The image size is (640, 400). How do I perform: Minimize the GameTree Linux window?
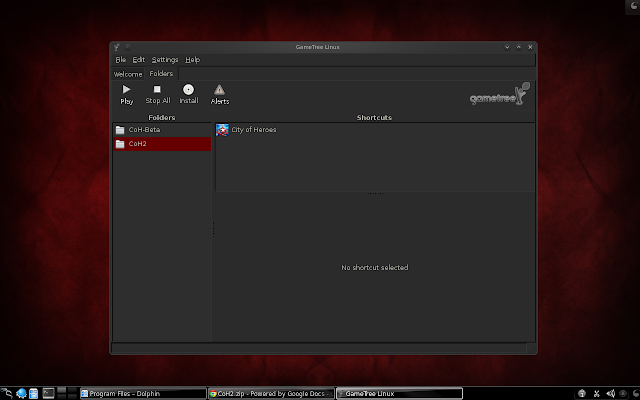pyautogui.click(x=507, y=47)
